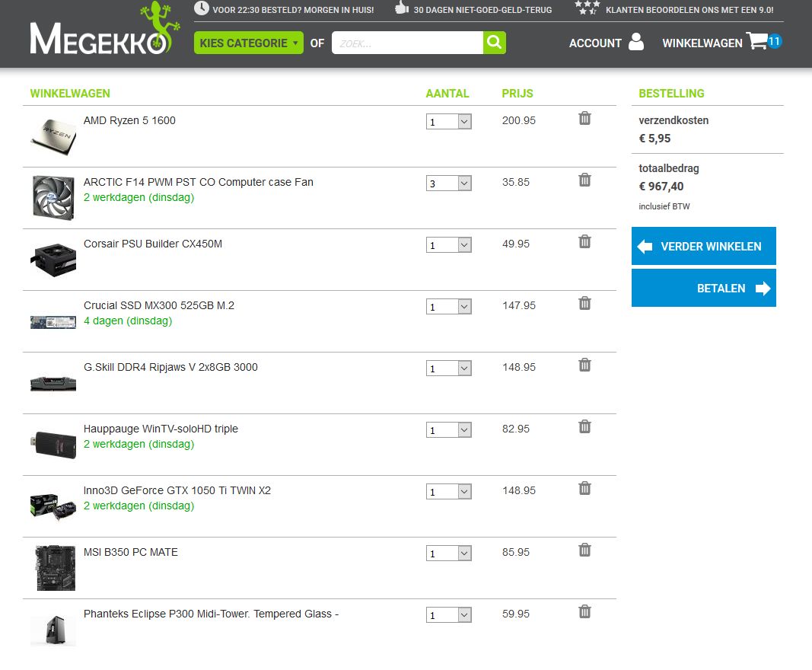Image resolution: width=812 pixels, height=670 pixels.
Task: Click the ZOEK search input field
Action: click(x=408, y=43)
